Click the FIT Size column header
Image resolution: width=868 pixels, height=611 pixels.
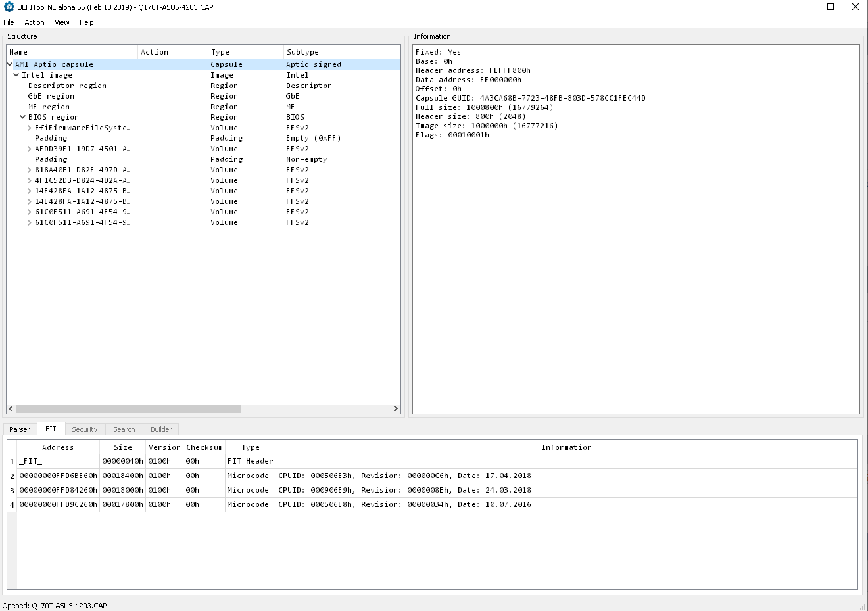tap(122, 447)
